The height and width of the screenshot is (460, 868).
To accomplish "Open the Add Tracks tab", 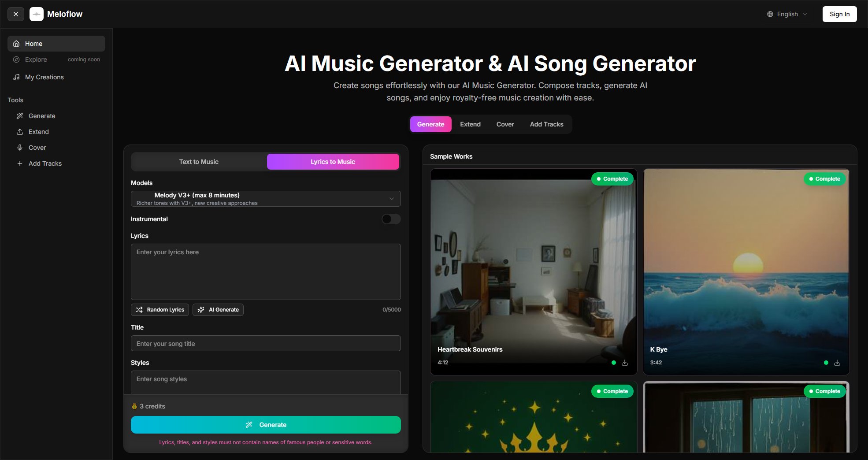I will tap(546, 124).
